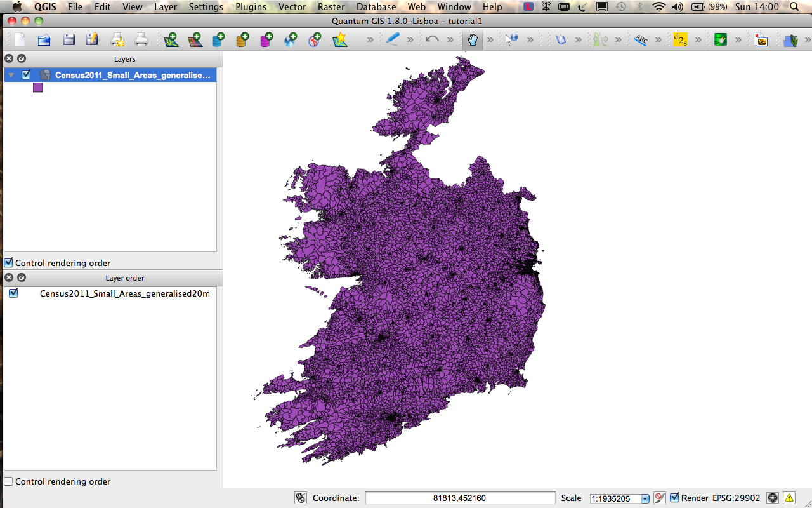Check Control rendering order in Layer order panel

click(x=9, y=481)
